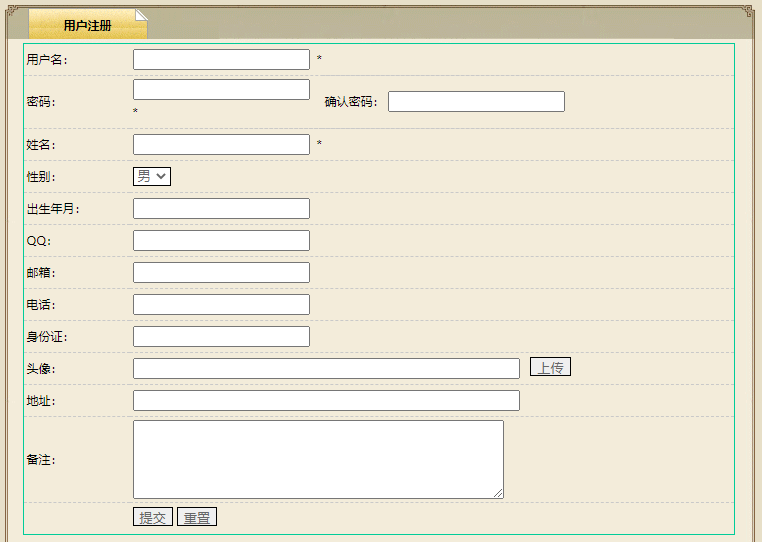Screen dimensions: 762x542
Task: Click the 上传 upload button
Action: click(x=550, y=367)
